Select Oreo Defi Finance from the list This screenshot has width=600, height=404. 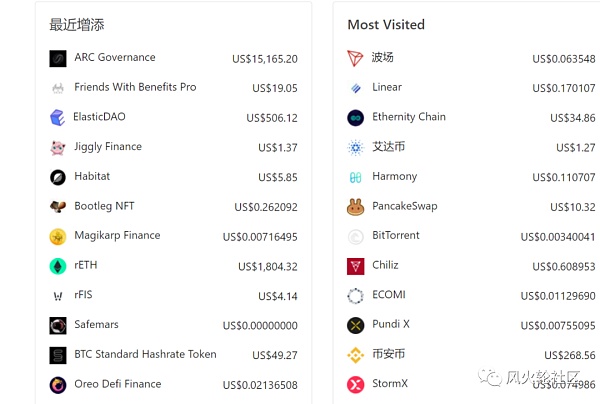117,383
